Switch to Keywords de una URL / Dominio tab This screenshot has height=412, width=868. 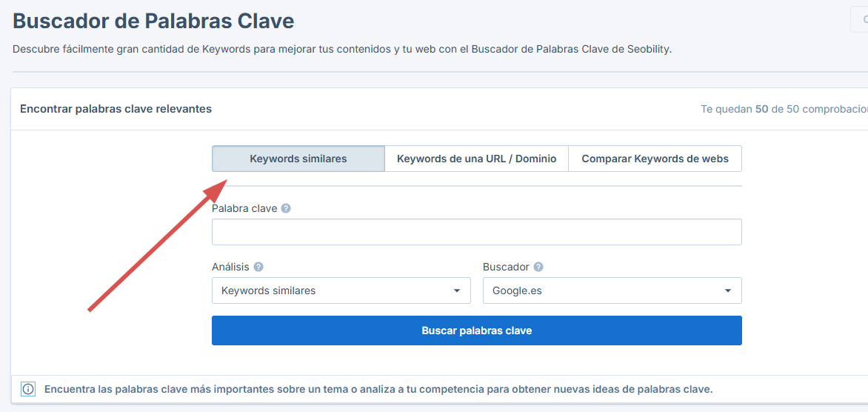point(477,159)
